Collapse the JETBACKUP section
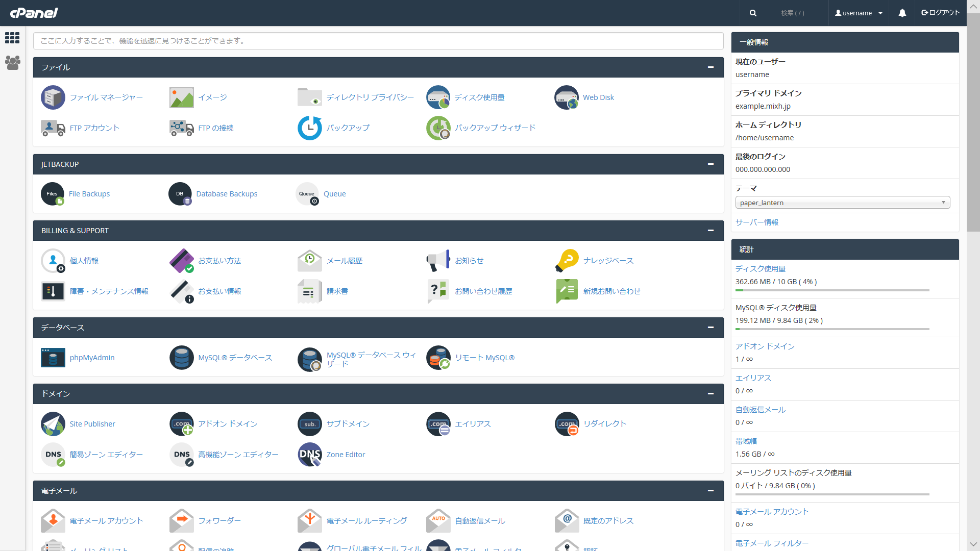The width and height of the screenshot is (980, 551). pos(710,164)
